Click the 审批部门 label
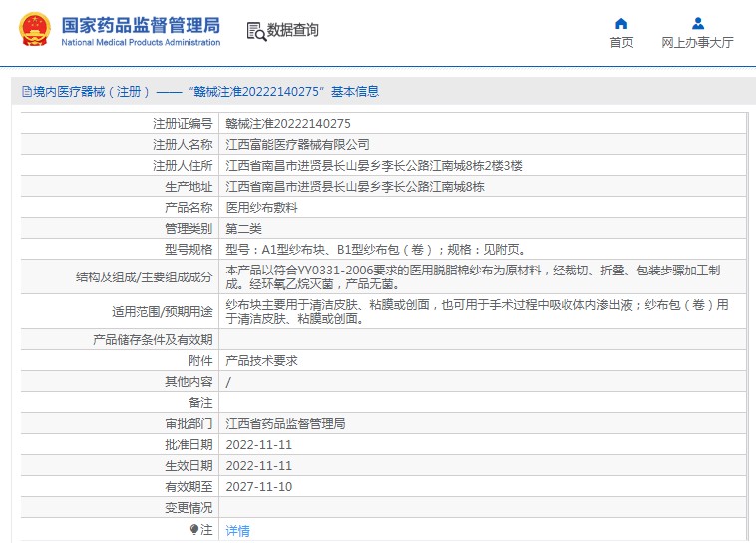Viewport: 756px width, 543px height. pos(189,424)
